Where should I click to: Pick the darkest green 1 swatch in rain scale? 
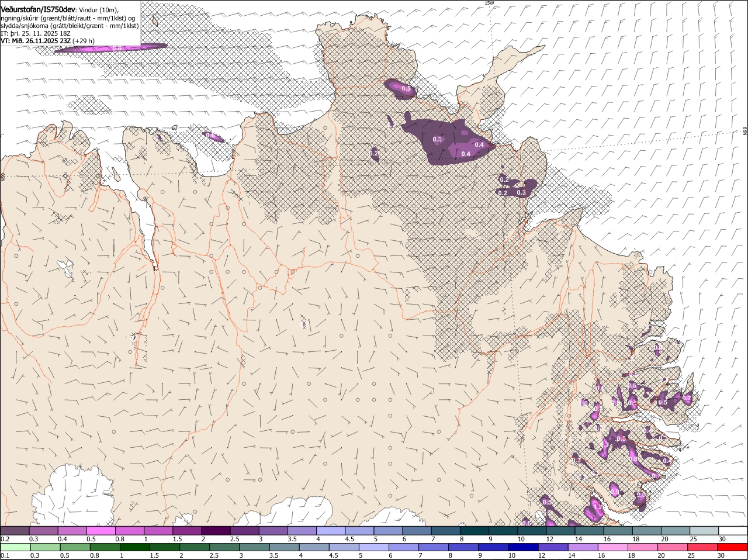coord(134,548)
